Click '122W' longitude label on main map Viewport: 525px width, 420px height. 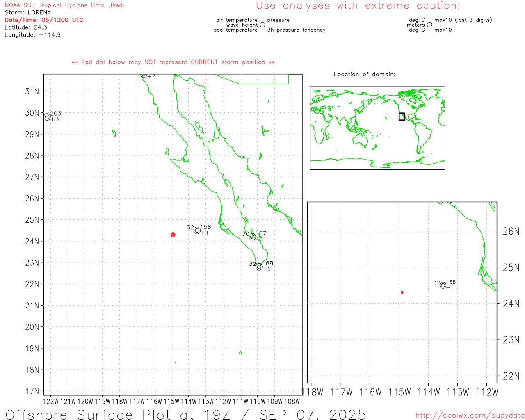tap(51, 402)
